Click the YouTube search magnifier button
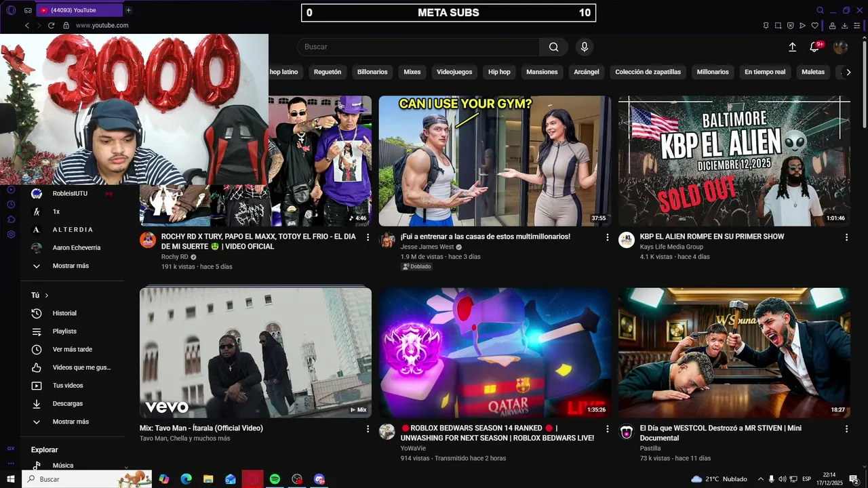Viewport: 868px width, 488px height. pos(554,47)
